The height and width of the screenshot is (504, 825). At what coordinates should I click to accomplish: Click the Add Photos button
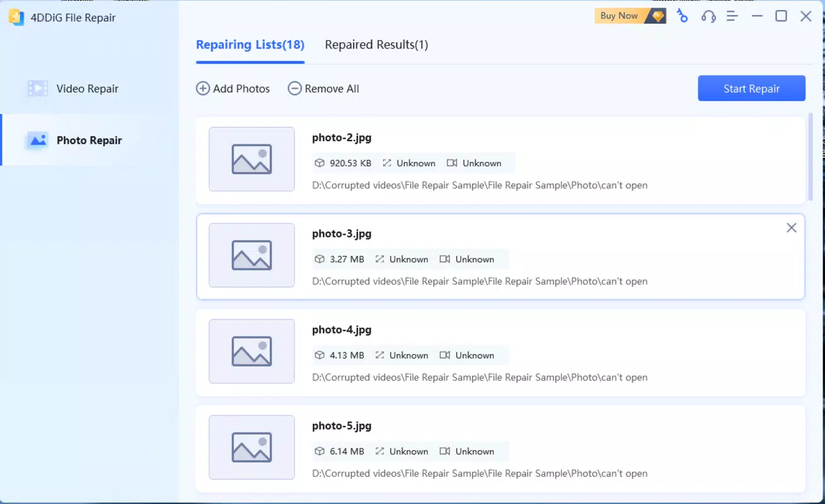pos(233,89)
